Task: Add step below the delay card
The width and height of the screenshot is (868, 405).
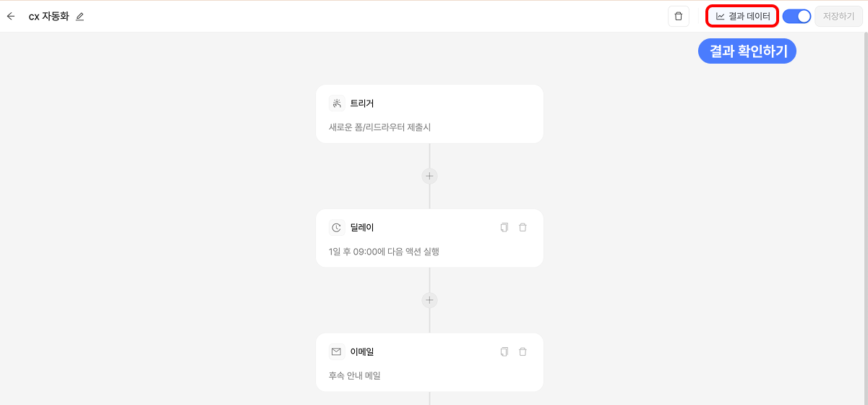Action: (x=429, y=300)
